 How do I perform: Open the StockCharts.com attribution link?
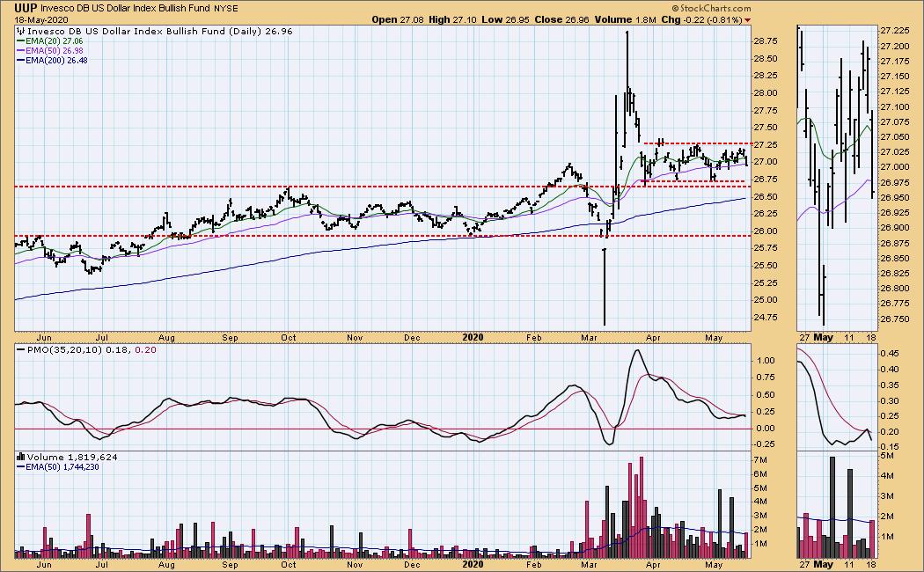(x=712, y=8)
